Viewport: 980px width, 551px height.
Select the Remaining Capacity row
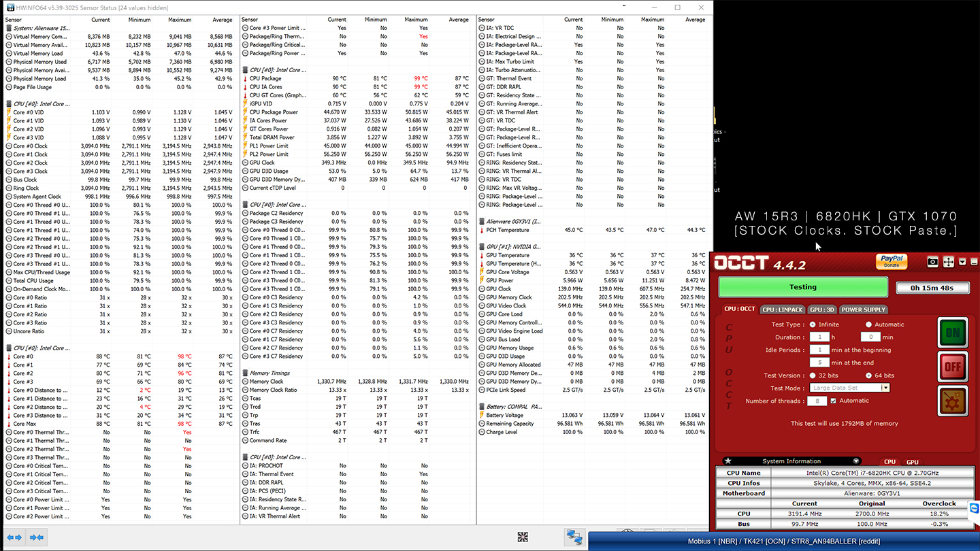pos(593,423)
